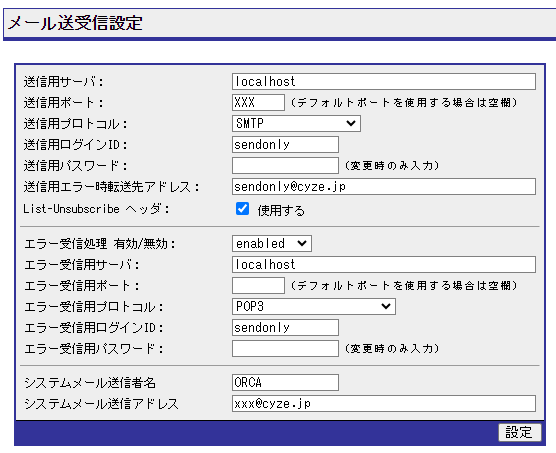Viewport: 556px width, 453px height.
Task: Open the エラー受信用プロトコル POP3 dropdown
Action: 313,306
